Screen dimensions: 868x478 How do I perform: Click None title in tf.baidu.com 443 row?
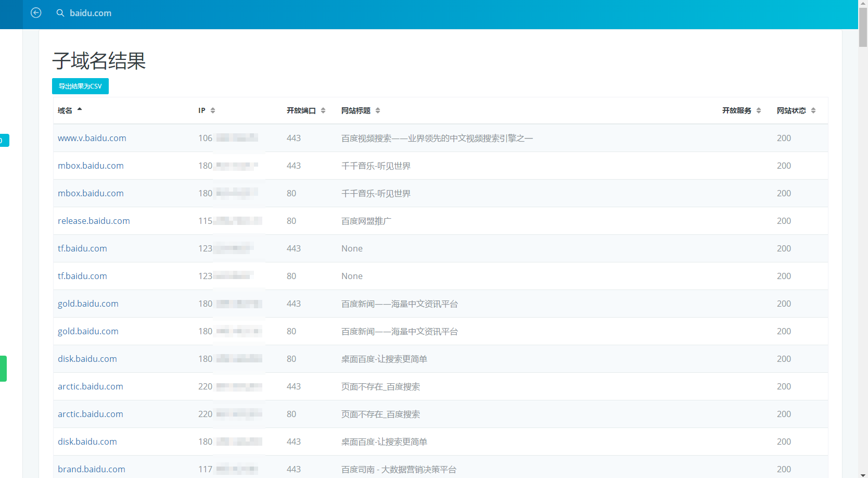click(x=352, y=248)
